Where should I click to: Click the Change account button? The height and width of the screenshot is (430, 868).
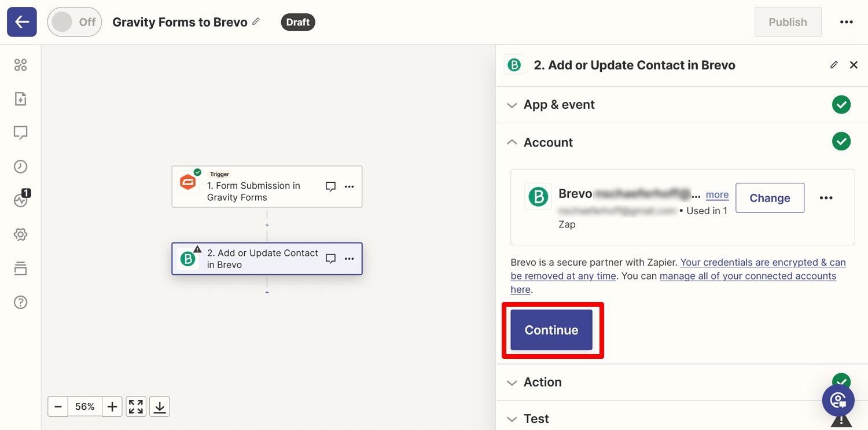770,198
